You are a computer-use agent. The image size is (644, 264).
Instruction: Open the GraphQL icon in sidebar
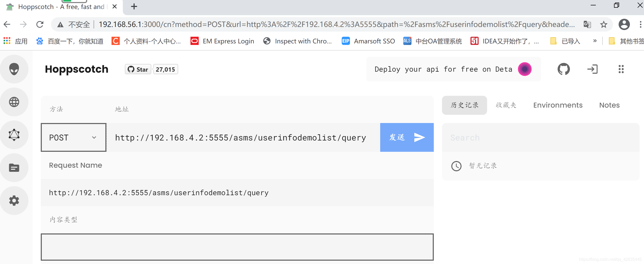coord(14,135)
